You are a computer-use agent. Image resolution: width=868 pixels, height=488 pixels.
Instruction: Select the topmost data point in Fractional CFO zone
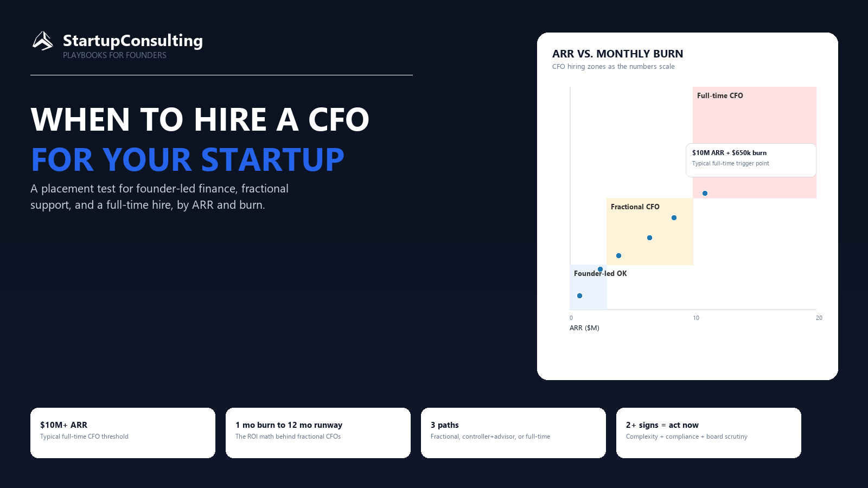coord(674,217)
